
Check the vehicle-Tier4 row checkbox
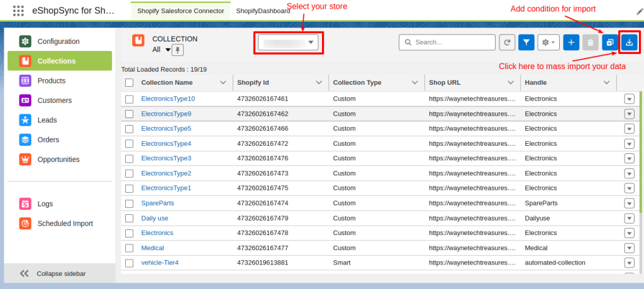(x=130, y=263)
